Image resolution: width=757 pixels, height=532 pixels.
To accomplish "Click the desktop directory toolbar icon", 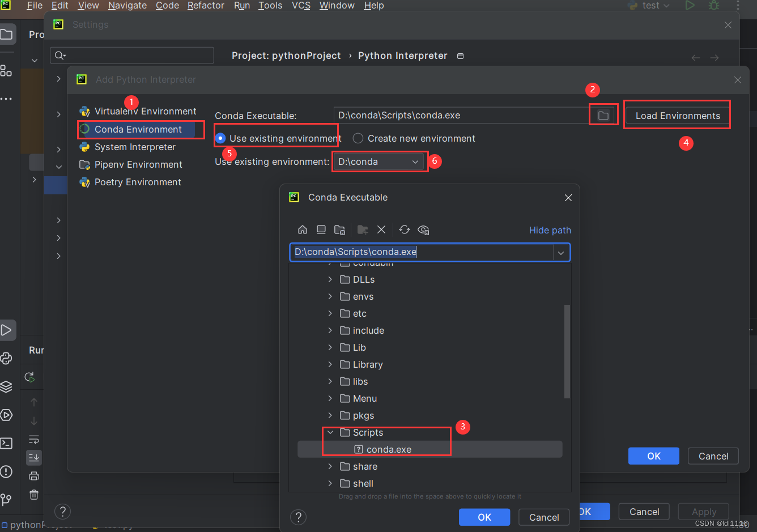I will coord(321,229).
